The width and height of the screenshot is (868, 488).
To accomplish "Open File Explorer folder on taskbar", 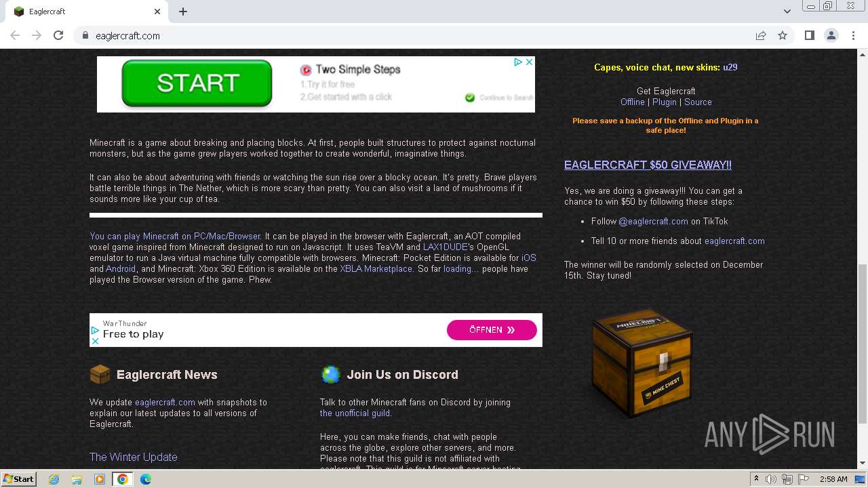I will pyautogui.click(x=77, y=479).
